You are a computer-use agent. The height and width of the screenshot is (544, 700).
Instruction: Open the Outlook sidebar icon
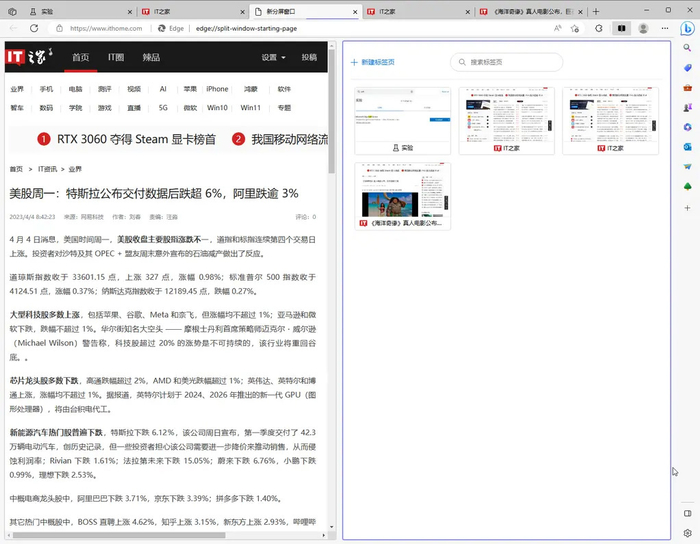688,146
